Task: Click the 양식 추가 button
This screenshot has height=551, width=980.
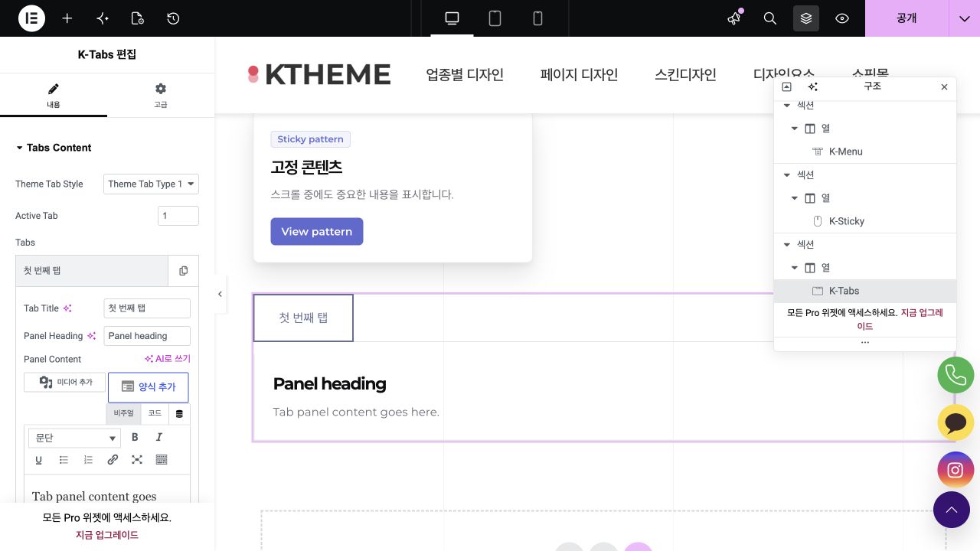Action: [x=149, y=387]
